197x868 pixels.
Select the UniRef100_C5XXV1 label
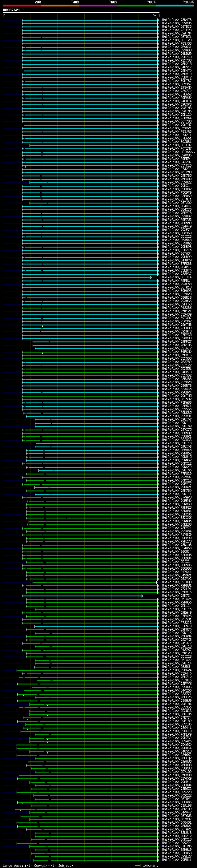point(177,128)
